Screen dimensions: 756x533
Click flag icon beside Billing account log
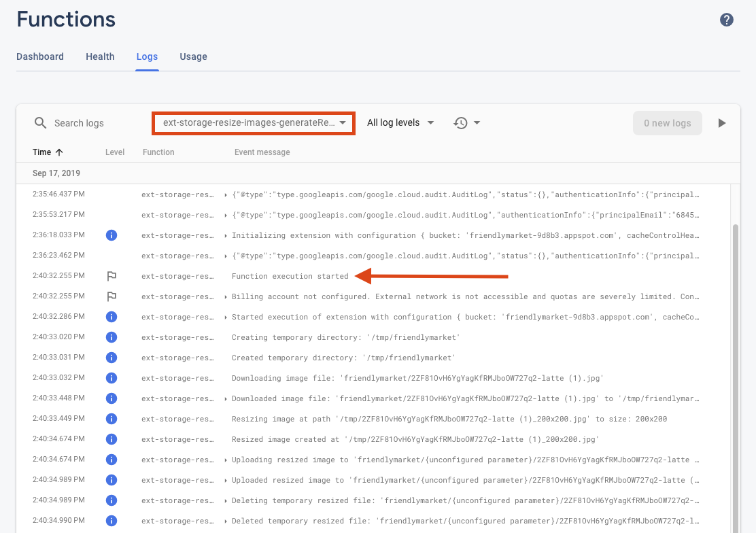click(111, 296)
